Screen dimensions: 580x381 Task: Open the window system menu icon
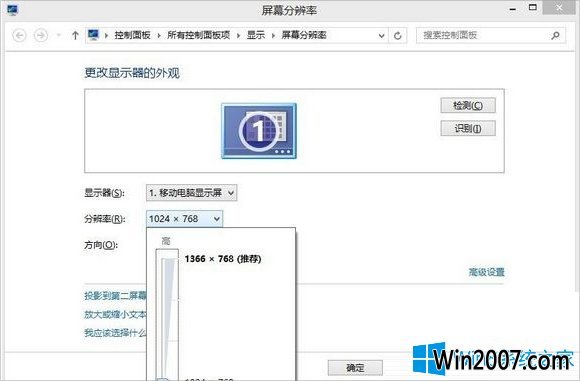(12, 9)
